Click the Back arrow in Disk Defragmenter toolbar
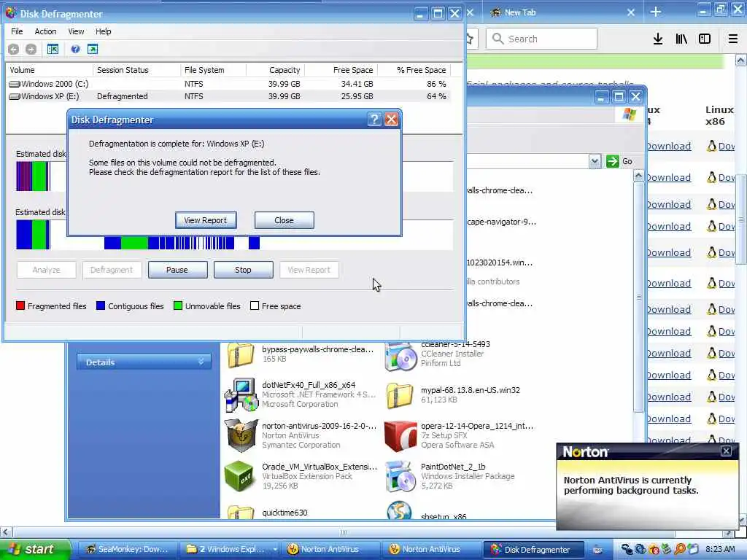This screenshot has height=560, width=747. point(13,49)
